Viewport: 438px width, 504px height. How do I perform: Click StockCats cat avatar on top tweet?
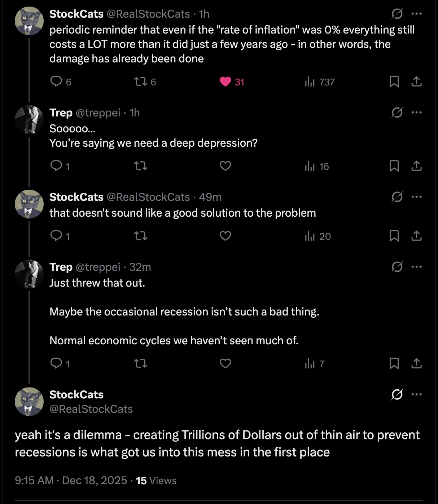[x=29, y=21]
